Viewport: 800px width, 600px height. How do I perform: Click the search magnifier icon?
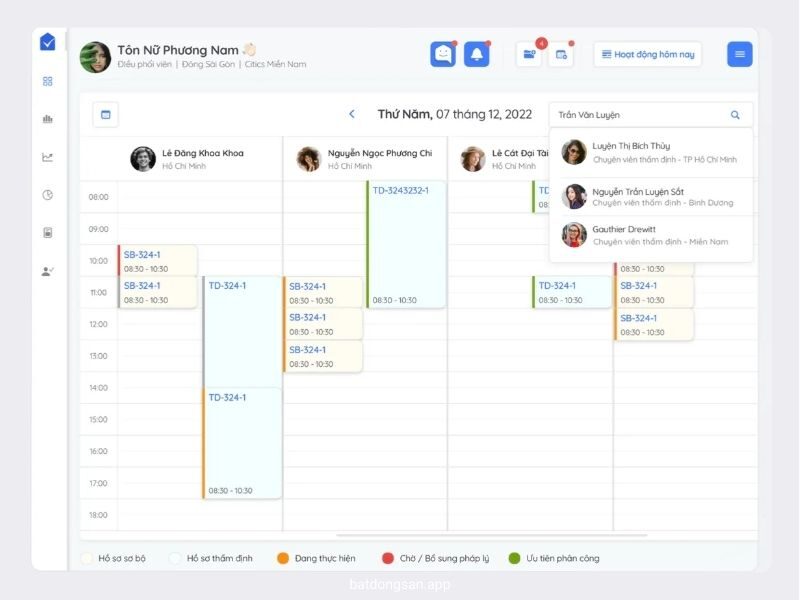coord(736,115)
